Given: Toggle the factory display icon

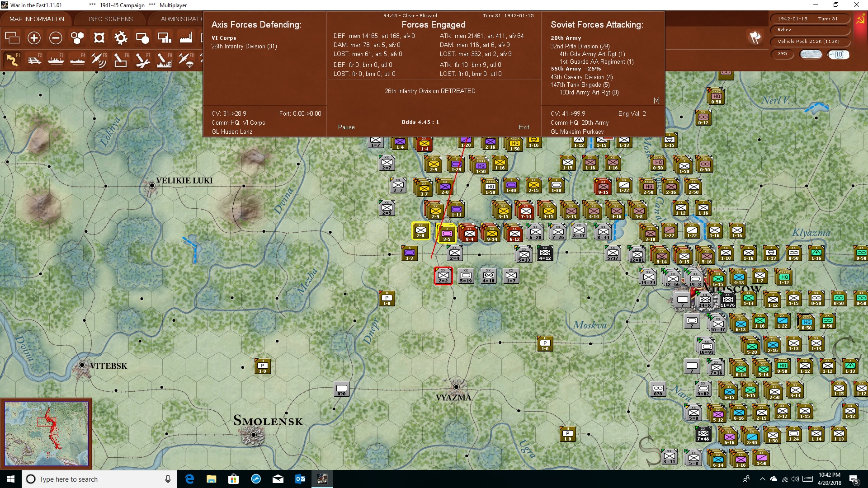Looking at the screenshot, I should [186, 38].
